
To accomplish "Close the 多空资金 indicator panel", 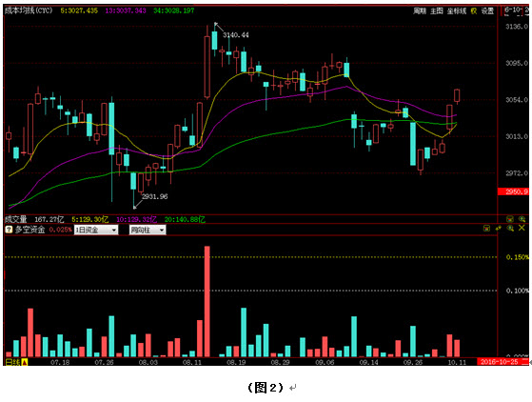I will pos(522,229).
